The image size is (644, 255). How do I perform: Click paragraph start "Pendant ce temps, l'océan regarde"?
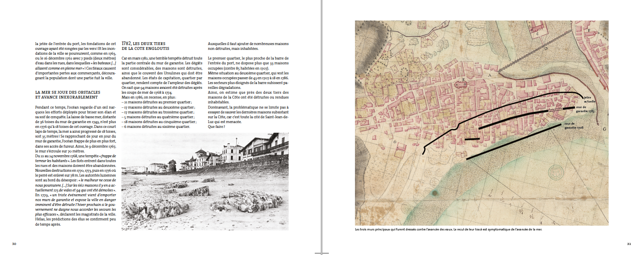(75, 107)
